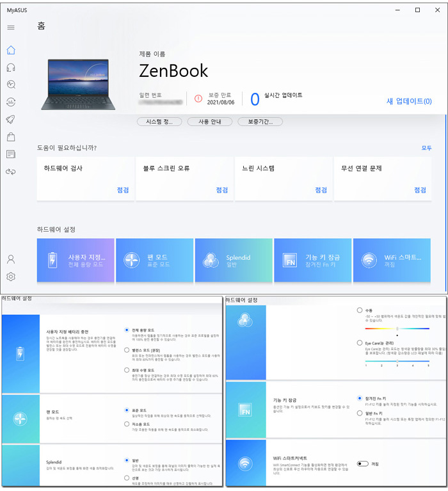Click the red warranty warning icon
Image resolution: width=448 pixels, height=491 pixels.
pos(198,99)
